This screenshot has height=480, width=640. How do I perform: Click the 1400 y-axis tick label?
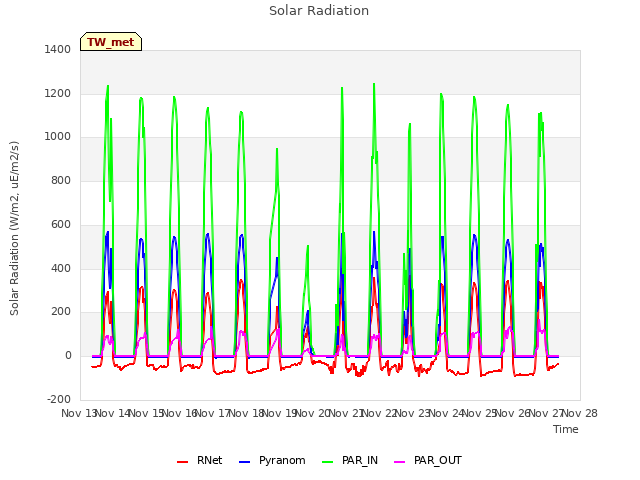coord(58,49)
